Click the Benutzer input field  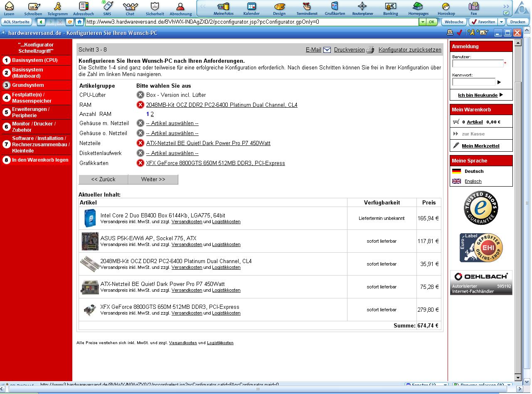coord(478,64)
